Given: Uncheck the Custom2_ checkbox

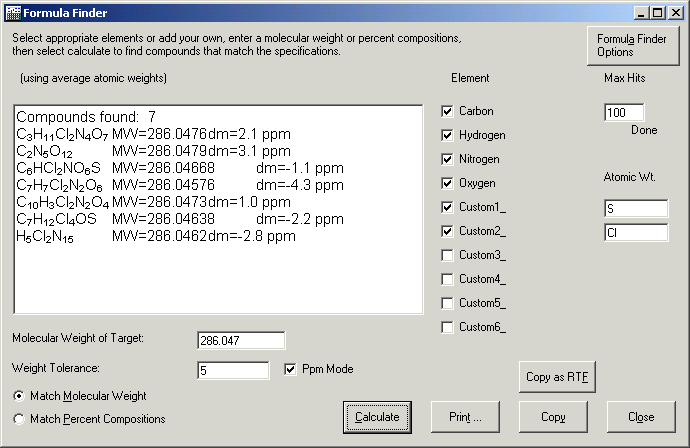Looking at the screenshot, I should [x=447, y=231].
